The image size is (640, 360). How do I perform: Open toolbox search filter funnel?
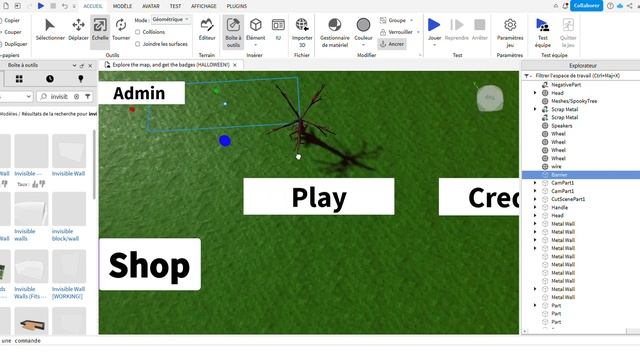tap(88, 97)
